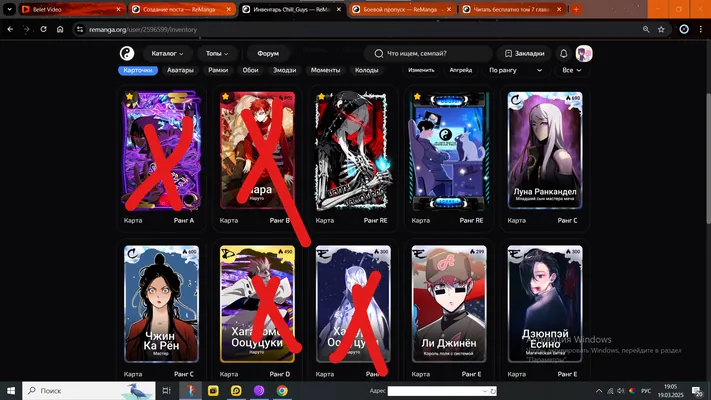Launch Chrome from the taskbar

(x=282, y=390)
